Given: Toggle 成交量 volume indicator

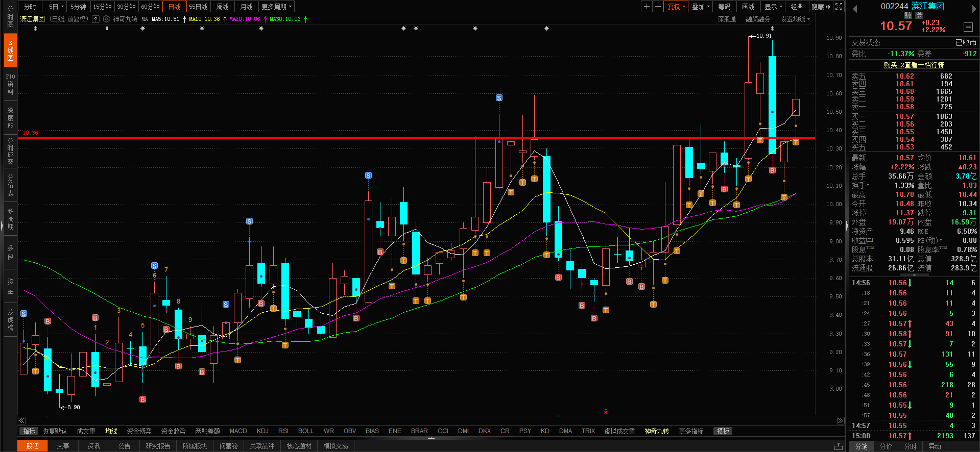Looking at the screenshot, I should (x=86, y=431).
